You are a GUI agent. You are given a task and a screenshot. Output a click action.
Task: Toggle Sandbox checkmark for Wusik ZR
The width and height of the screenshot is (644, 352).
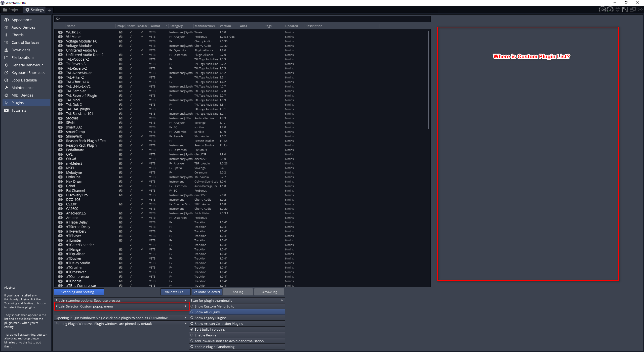(x=142, y=32)
